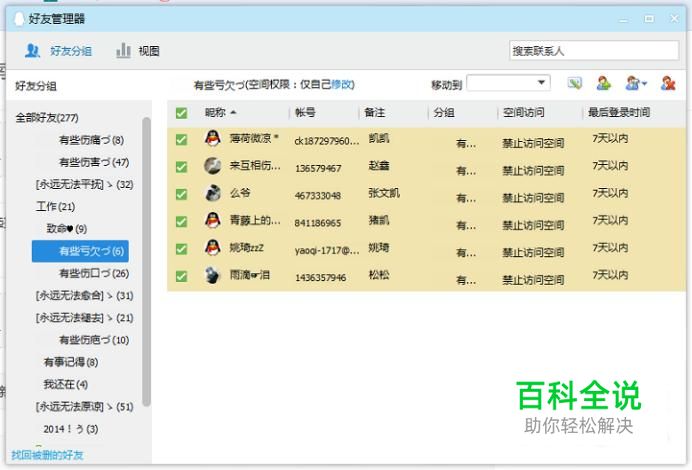Open the 好友分组 tab

coord(58,51)
